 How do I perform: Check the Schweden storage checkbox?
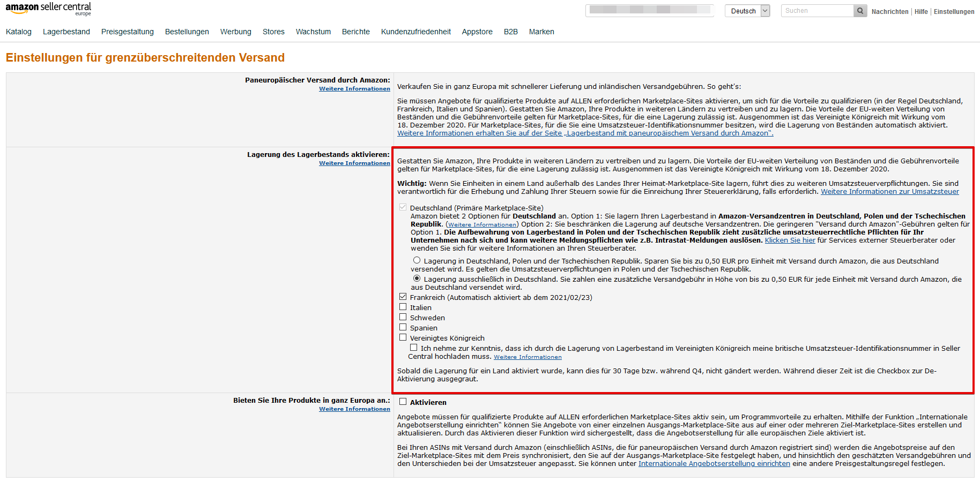pos(403,317)
